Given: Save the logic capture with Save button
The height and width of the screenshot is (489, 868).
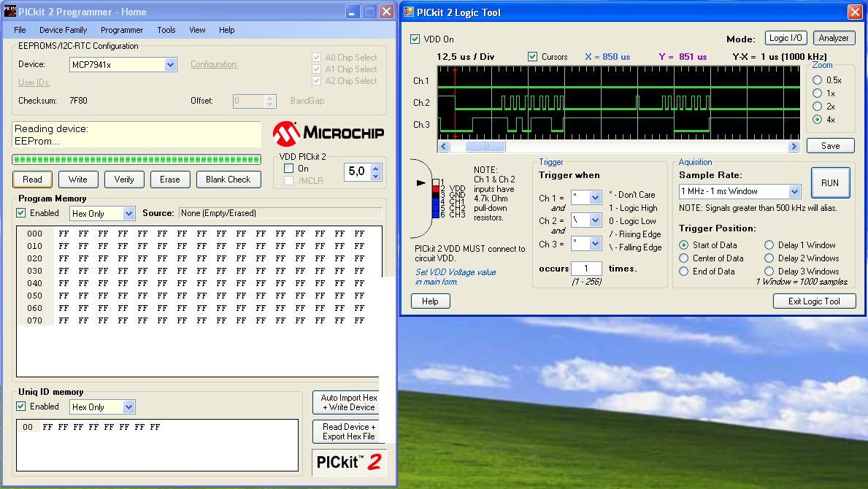Looking at the screenshot, I should [830, 145].
